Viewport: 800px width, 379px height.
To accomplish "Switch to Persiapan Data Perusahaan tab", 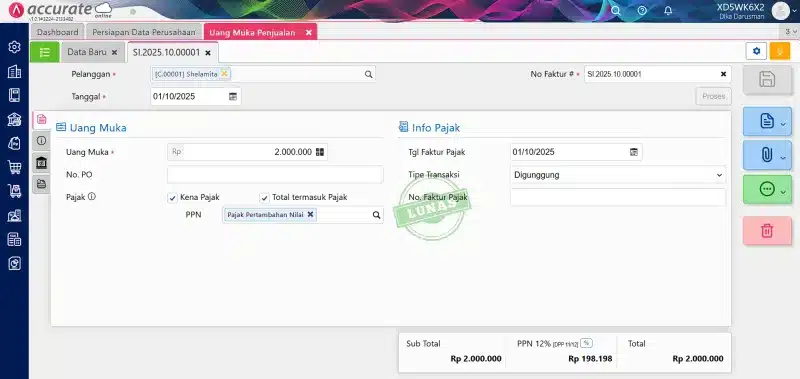I will [x=144, y=32].
